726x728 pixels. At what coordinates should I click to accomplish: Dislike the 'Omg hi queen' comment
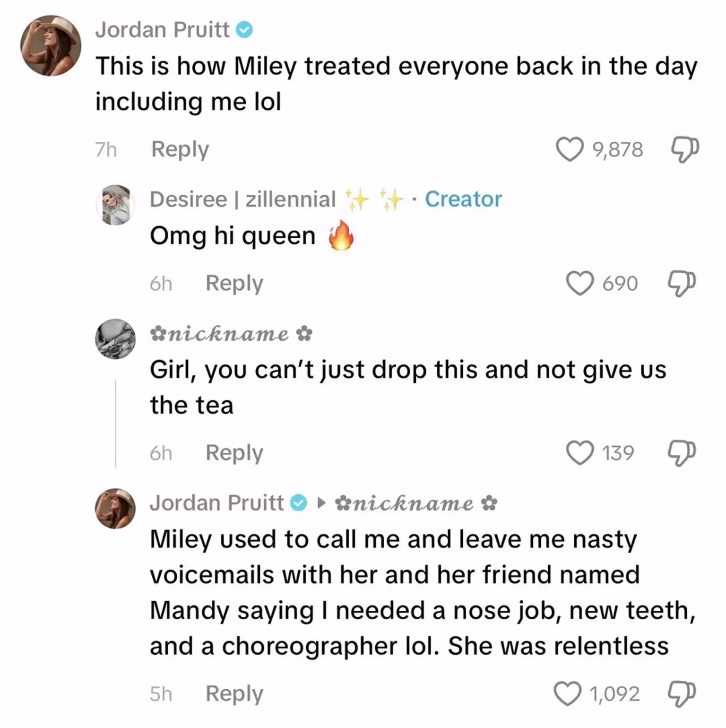682,284
